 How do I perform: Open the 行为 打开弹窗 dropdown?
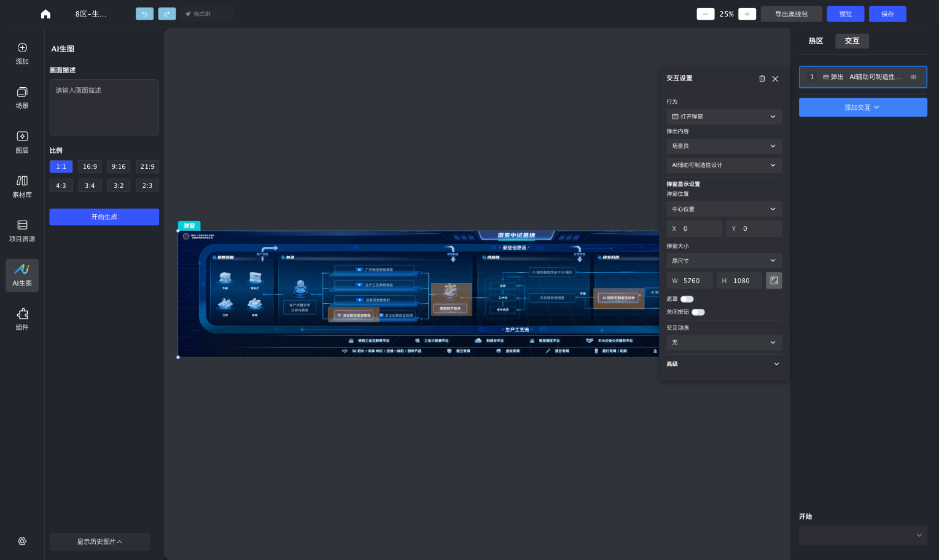(724, 117)
